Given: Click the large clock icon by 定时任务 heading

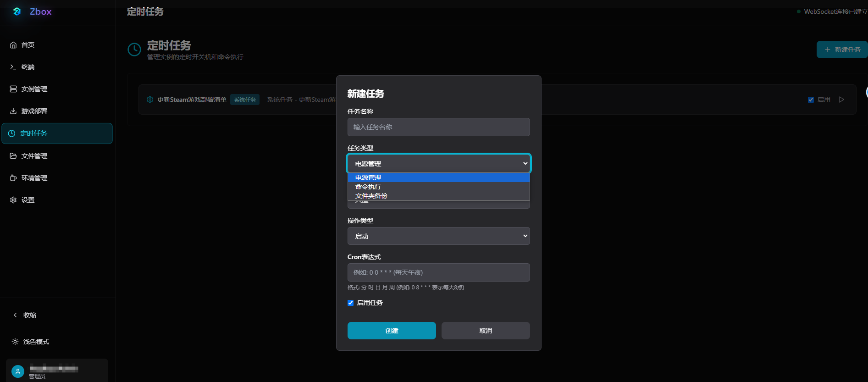Looking at the screenshot, I should [134, 50].
